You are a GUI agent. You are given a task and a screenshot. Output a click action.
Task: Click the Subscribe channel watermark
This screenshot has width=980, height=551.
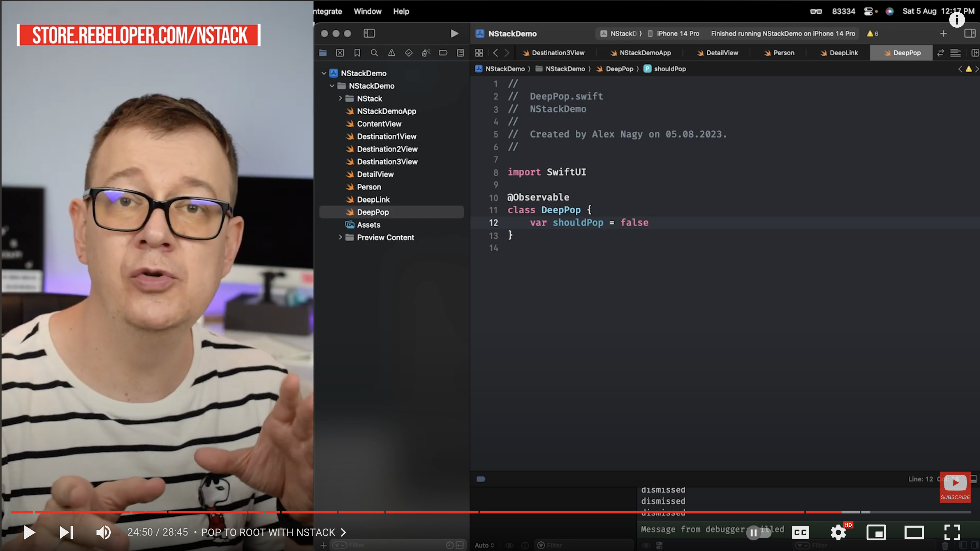coord(955,487)
